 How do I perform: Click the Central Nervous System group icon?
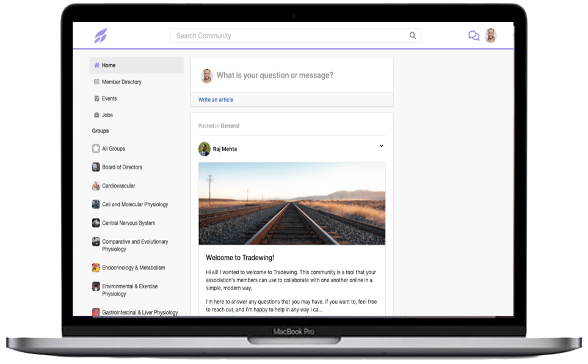[x=96, y=223]
